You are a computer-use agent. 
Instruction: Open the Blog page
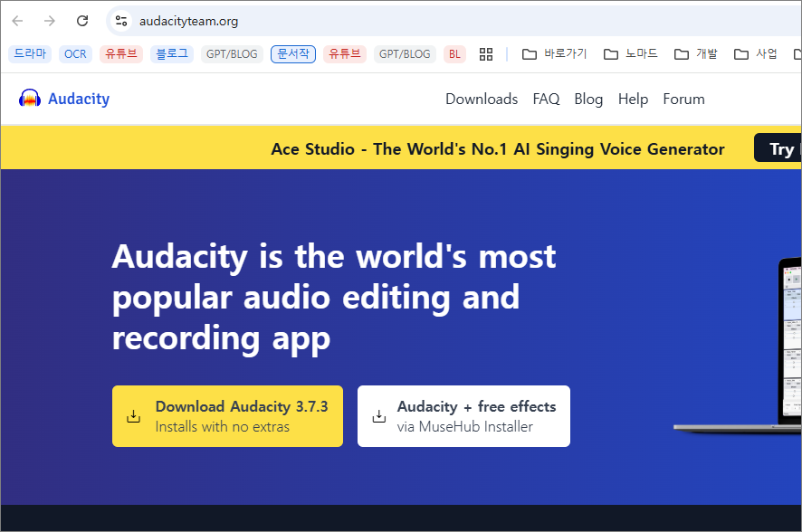(588, 99)
